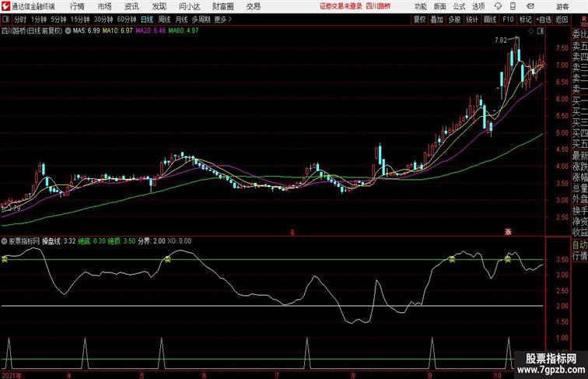
Task: Click the XG: 0.00 indicator value
Action: [x=179, y=241]
